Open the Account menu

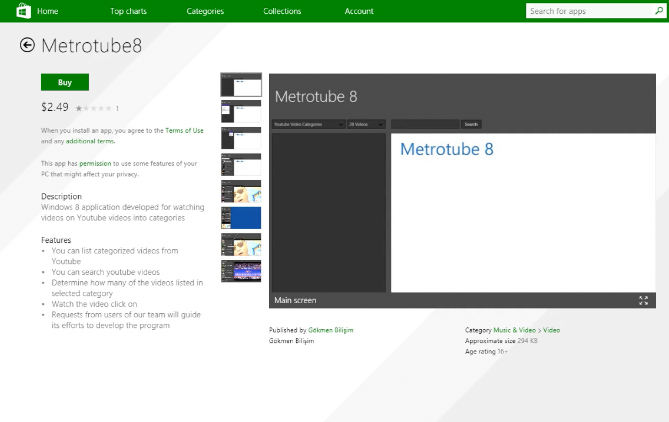pyautogui.click(x=359, y=11)
